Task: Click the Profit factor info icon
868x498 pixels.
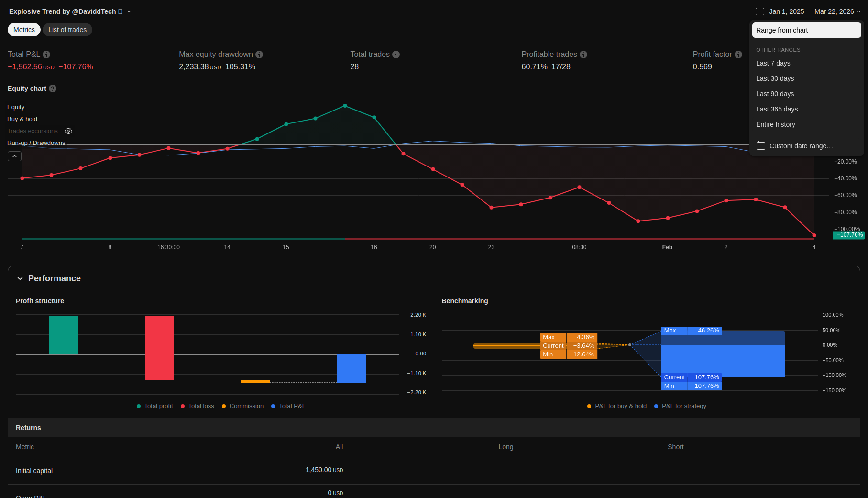Action: pos(738,55)
